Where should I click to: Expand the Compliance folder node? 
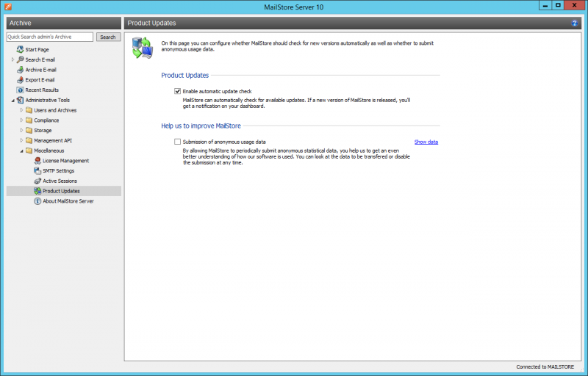click(21, 120)
